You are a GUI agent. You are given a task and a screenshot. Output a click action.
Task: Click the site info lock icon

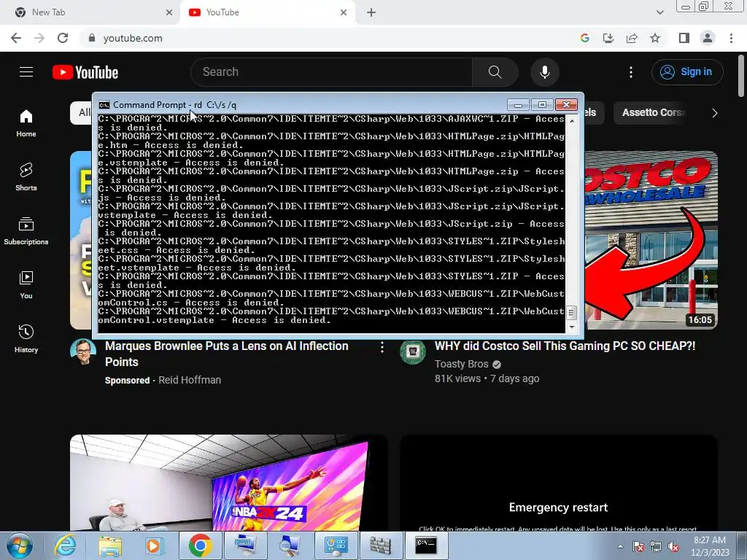(x=92, y=38)
